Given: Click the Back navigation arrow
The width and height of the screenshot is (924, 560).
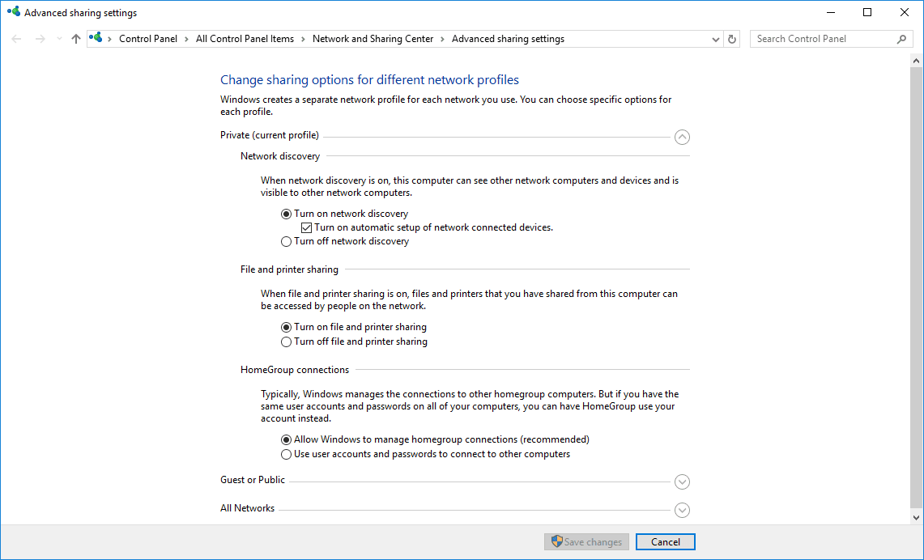Looking at the screenshot, I should (17, 39).
